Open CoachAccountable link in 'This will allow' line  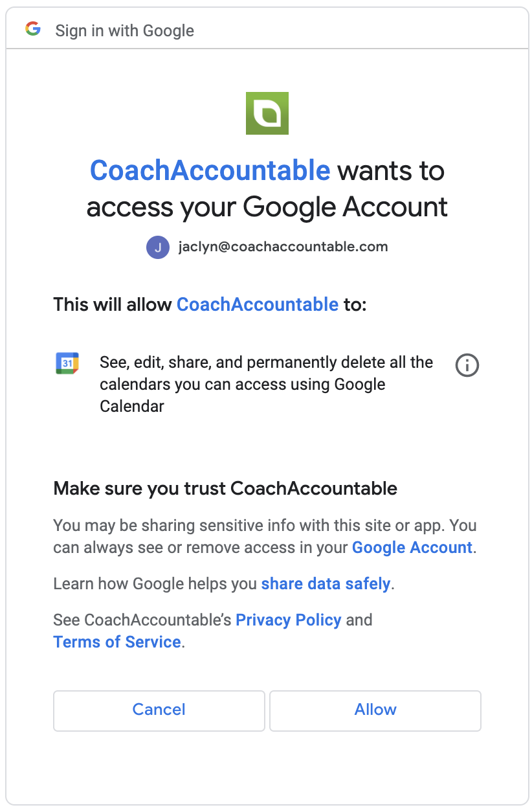click(258, 304)
